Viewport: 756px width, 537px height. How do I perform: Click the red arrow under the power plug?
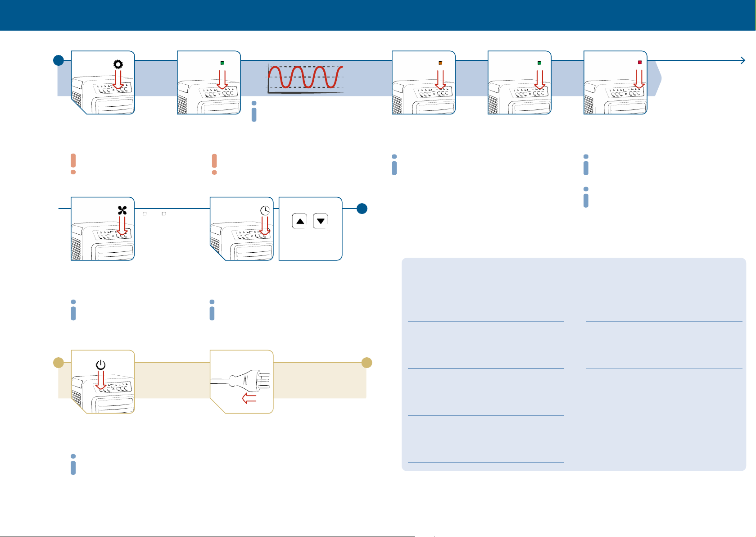tap(249, 398)
